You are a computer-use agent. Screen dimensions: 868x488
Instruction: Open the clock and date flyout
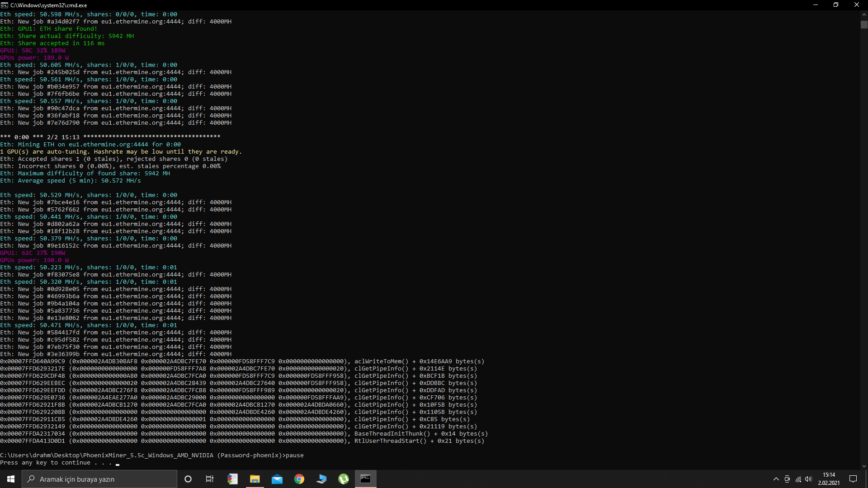pyautogui.click(x=829, y=479)
